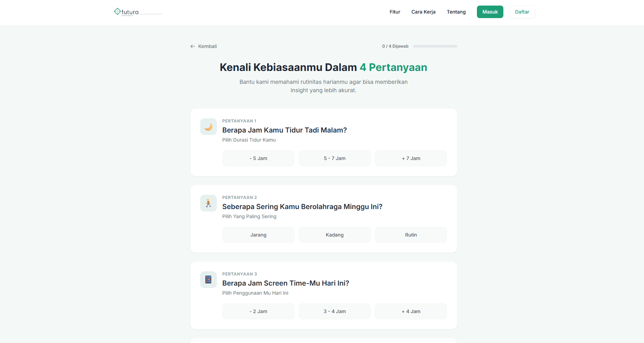
Task: Click the Daftar sign-up button
Action: (x=522, y=12)
